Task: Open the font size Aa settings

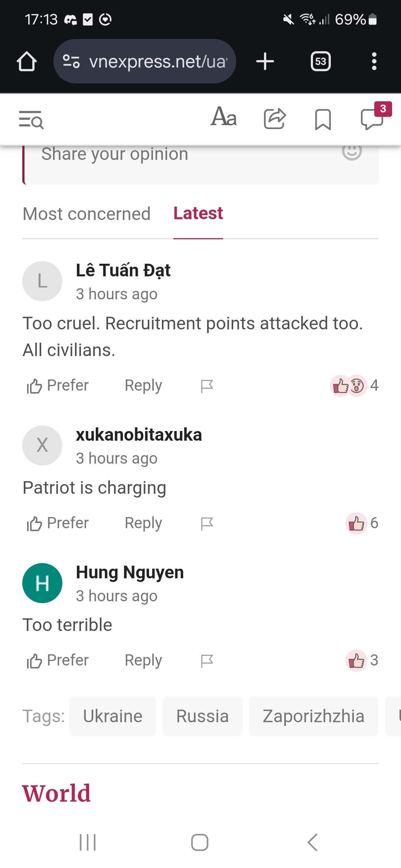Action: click(x=224, y=117)
